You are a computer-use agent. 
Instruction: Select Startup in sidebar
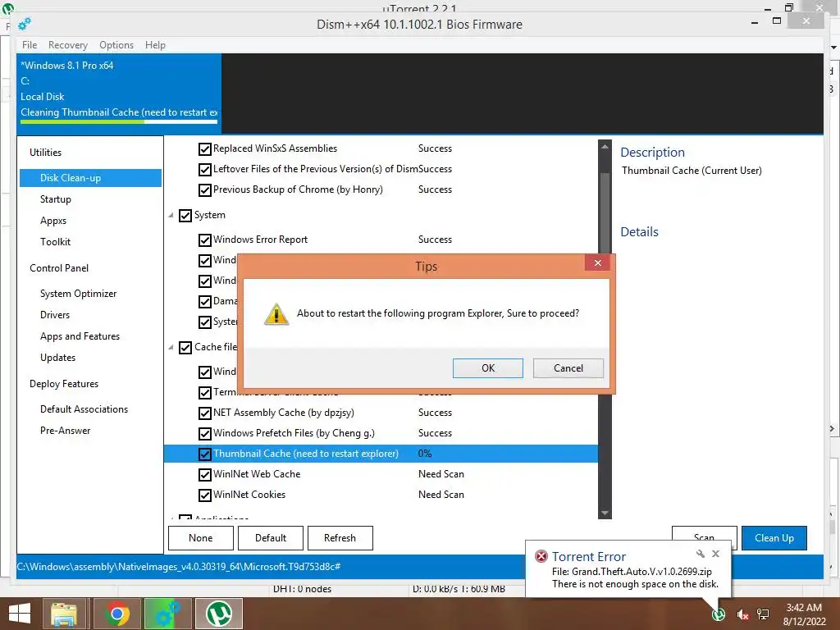56,199
